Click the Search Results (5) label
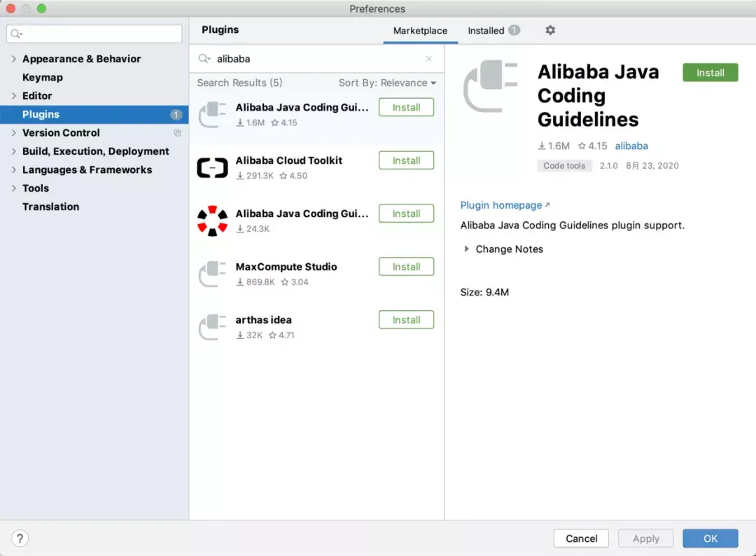Viewport: 756px width, 556px height. click(x=239, y=83)
